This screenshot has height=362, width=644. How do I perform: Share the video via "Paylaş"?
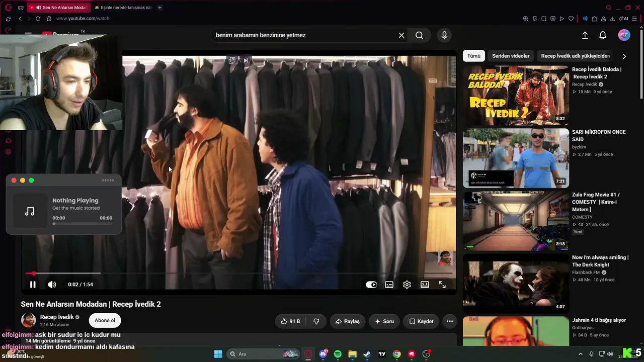click(x=347, y=321)
